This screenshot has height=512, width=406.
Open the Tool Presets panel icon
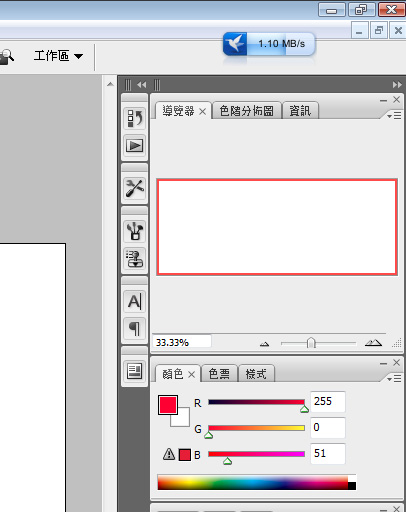[x=135, y=188]
